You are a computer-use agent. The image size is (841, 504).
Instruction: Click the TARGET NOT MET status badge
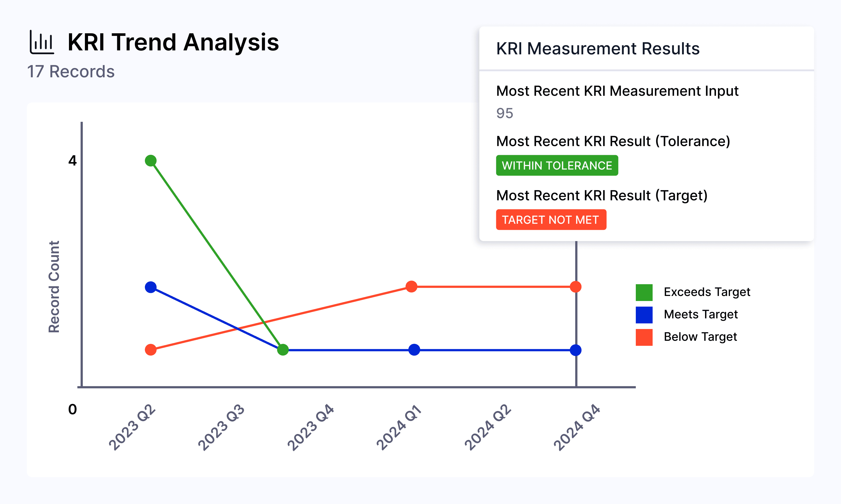(x=551, y=220)
